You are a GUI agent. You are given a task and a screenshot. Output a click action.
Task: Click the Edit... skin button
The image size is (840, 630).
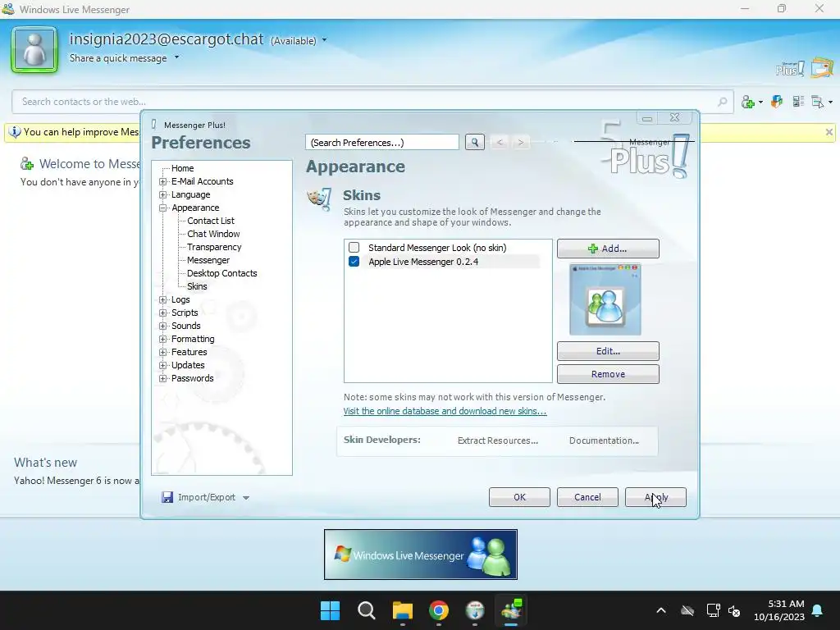point(608,351)
